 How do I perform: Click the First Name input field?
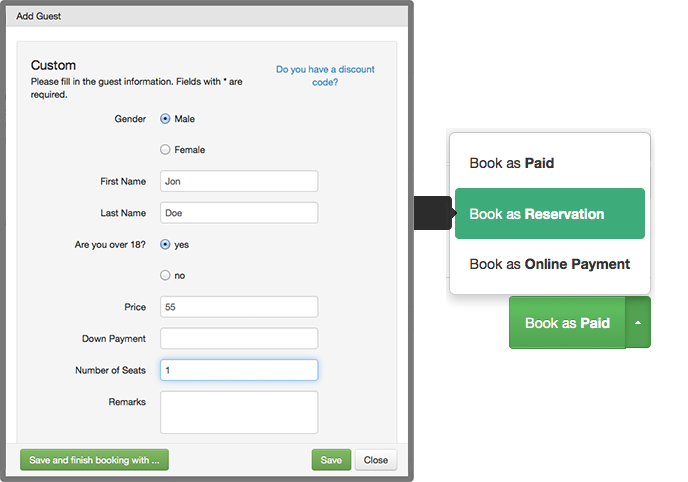(238, 181)
